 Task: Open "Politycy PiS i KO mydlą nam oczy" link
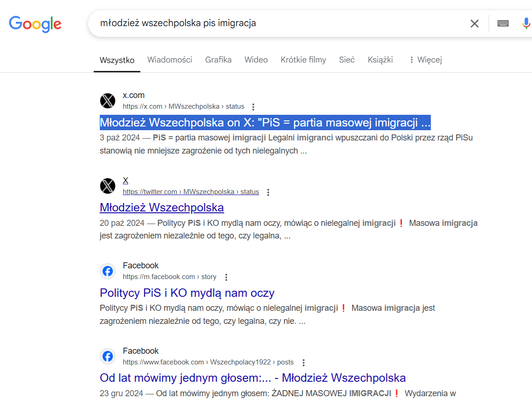click(x=187, y=293)
